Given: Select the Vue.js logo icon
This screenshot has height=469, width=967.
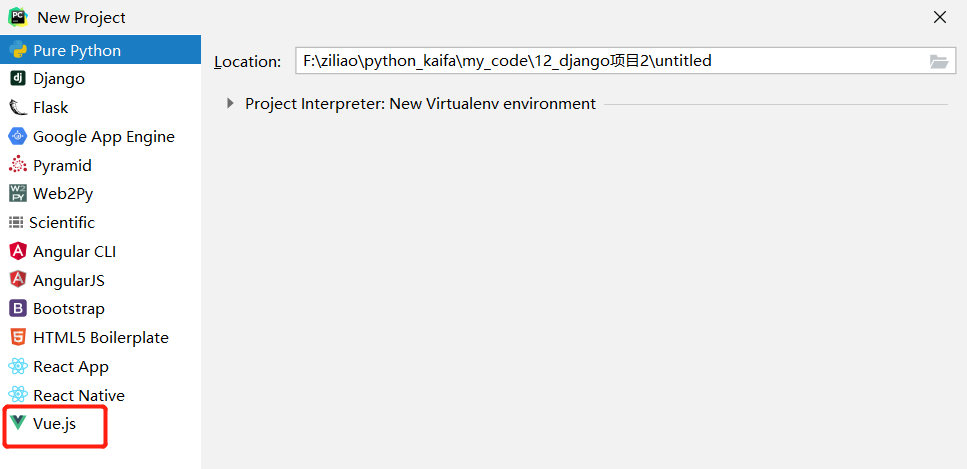Looking at the screenshot, I should pos(18,424).
